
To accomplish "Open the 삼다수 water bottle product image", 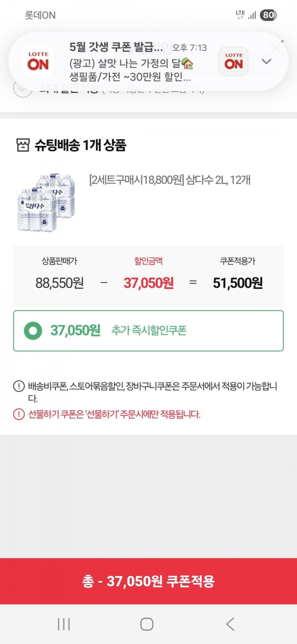I will (x=47, y=203).
